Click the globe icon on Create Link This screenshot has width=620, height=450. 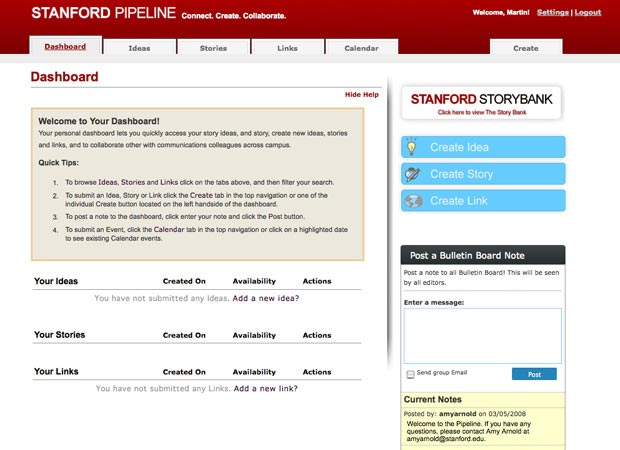click(414, 201)
